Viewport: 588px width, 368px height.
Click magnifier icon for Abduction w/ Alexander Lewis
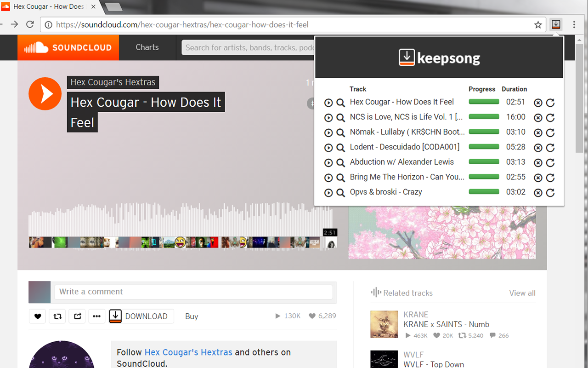(x=340, y=163)
